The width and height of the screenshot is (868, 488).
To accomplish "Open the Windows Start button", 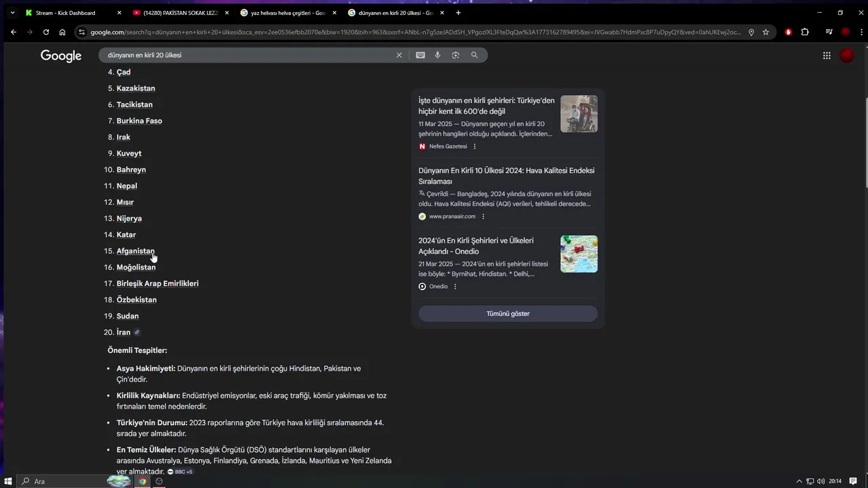I will 9,481.
